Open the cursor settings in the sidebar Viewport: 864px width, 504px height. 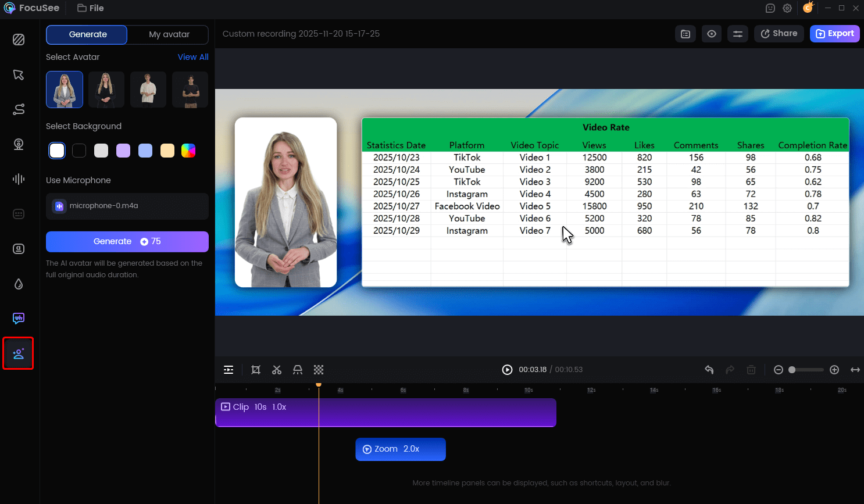point(19,74)
